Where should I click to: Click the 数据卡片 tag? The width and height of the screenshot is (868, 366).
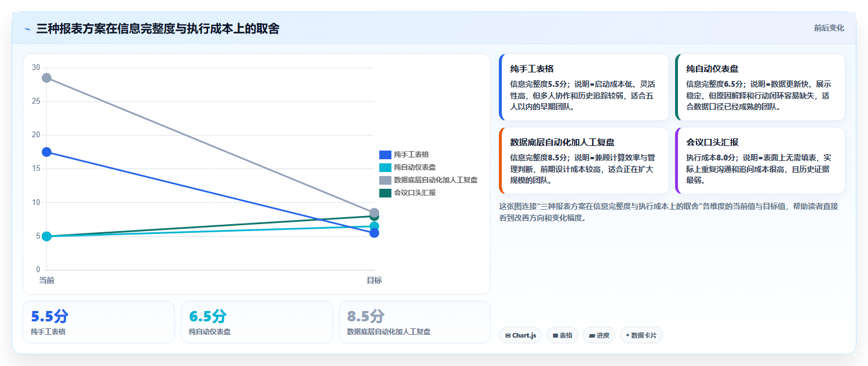641,335
